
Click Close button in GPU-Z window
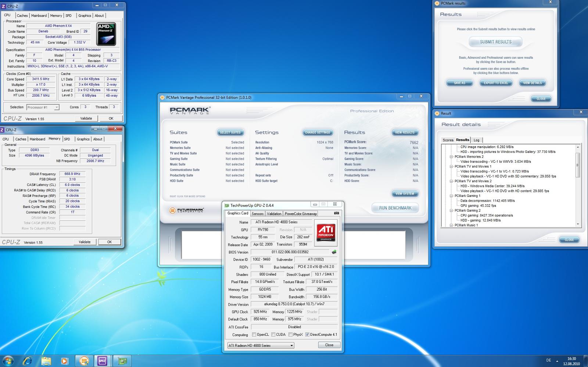[x=329, y=345]
